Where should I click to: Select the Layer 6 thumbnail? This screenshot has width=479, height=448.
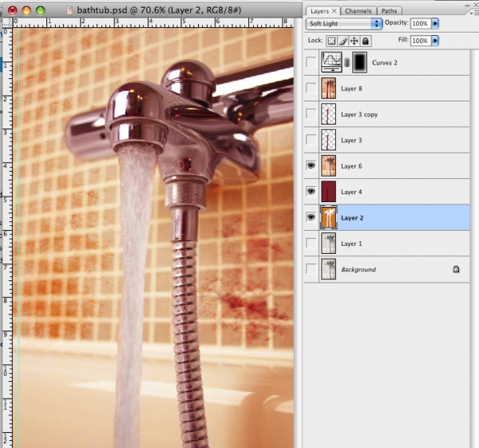[x=328, y=165]
